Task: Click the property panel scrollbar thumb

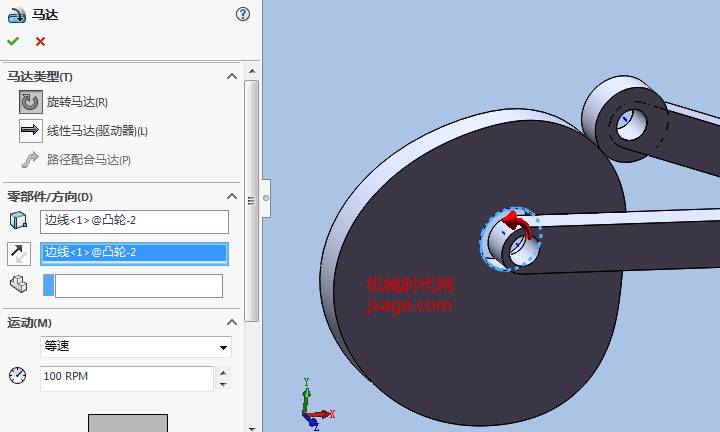Action: 252,201
